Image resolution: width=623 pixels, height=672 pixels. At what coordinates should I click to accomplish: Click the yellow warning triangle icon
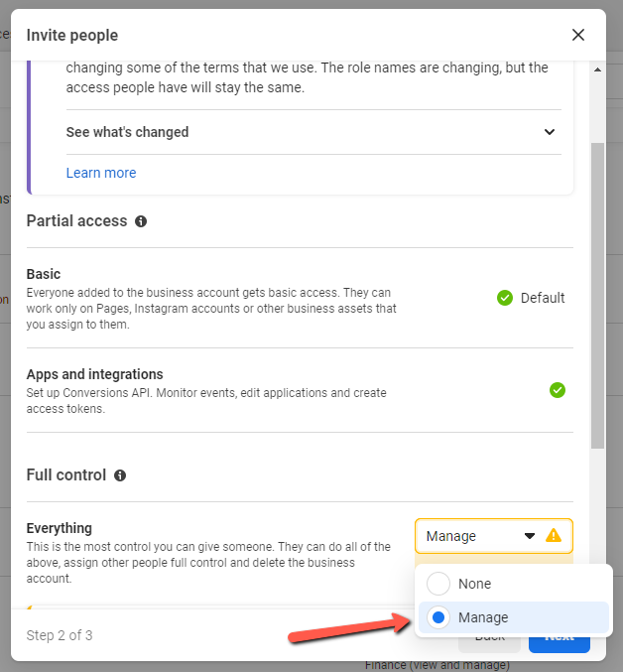coord(554,536)
